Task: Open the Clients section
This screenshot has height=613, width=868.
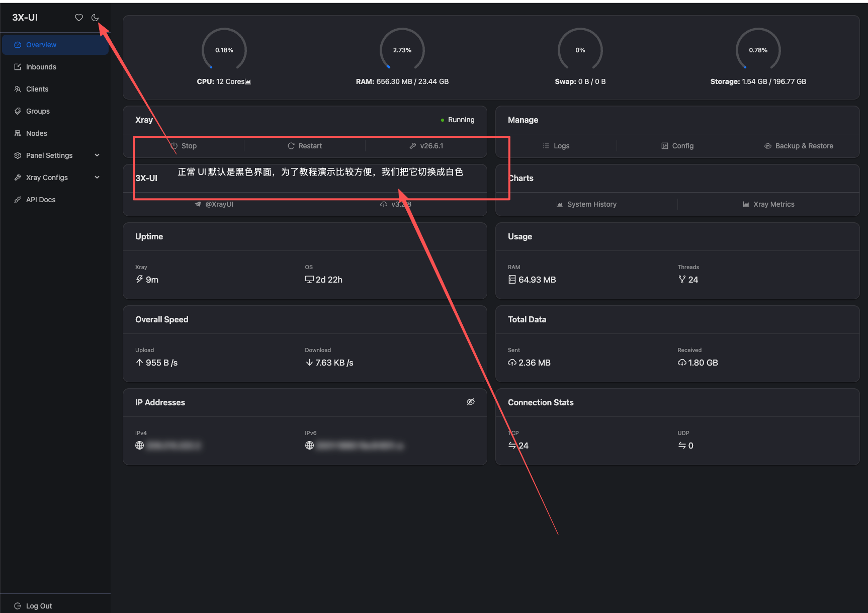Action: (55, 89)
